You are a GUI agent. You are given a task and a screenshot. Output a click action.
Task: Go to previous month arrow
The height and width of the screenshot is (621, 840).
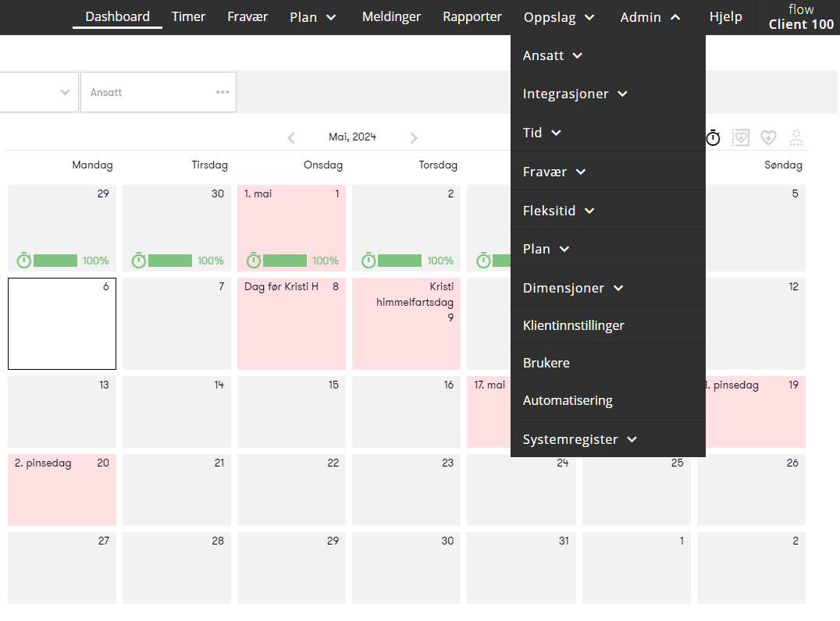click(x=291, y=138)
